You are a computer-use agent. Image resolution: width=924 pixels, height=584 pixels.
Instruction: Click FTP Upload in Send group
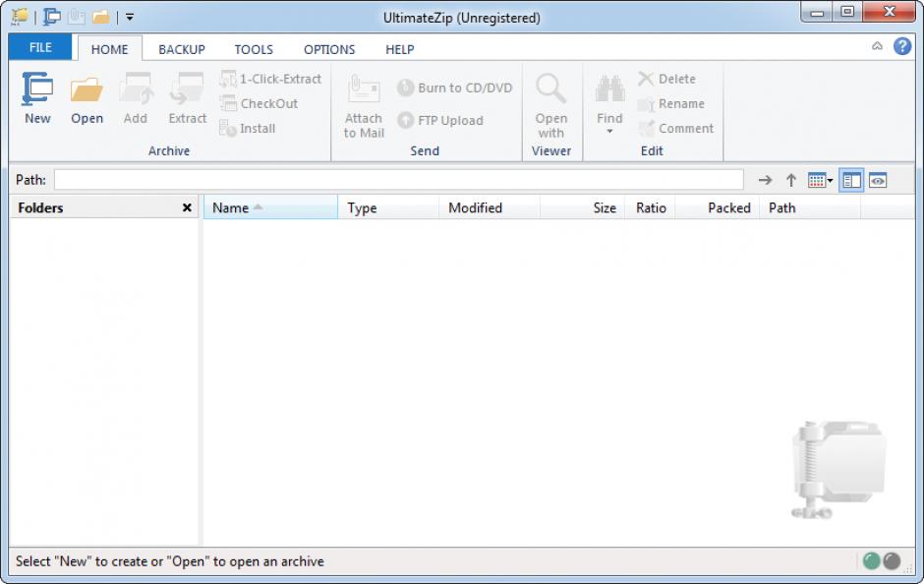[440, 120]
